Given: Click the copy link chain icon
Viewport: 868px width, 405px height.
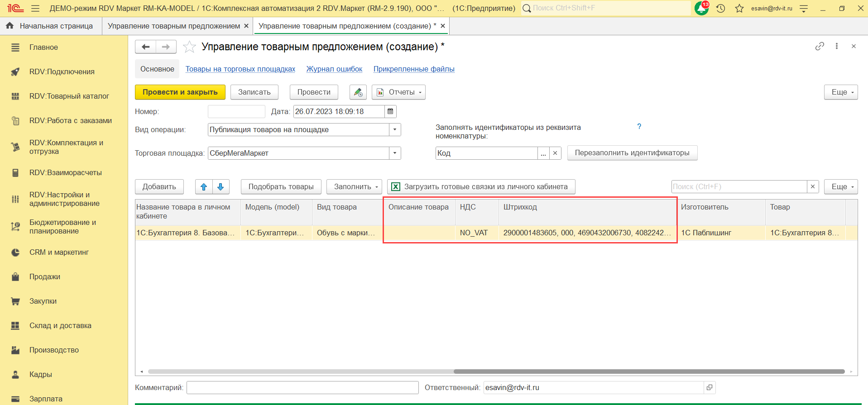Looking at the screenshot, I should (x=820, y=46).
